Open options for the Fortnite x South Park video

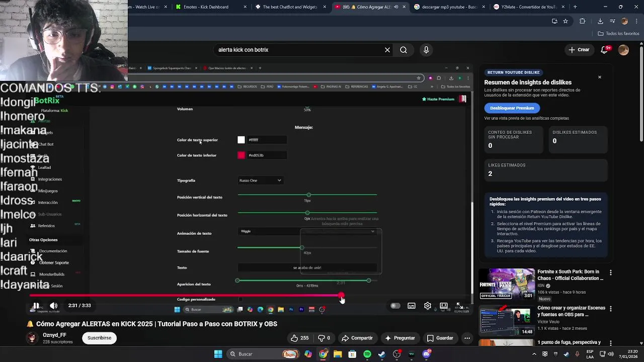tap(611, 273)
